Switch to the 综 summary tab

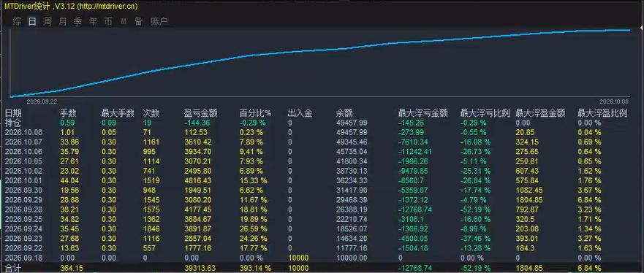pos(18,22)
